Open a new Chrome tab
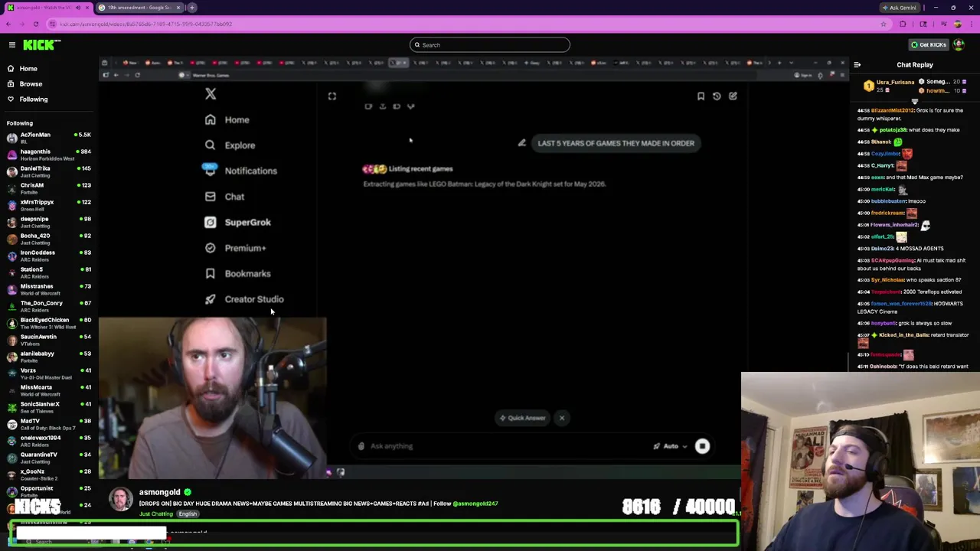Image resolution: width=980 pixels, height=551 pixels. click(x=192, y=8)
